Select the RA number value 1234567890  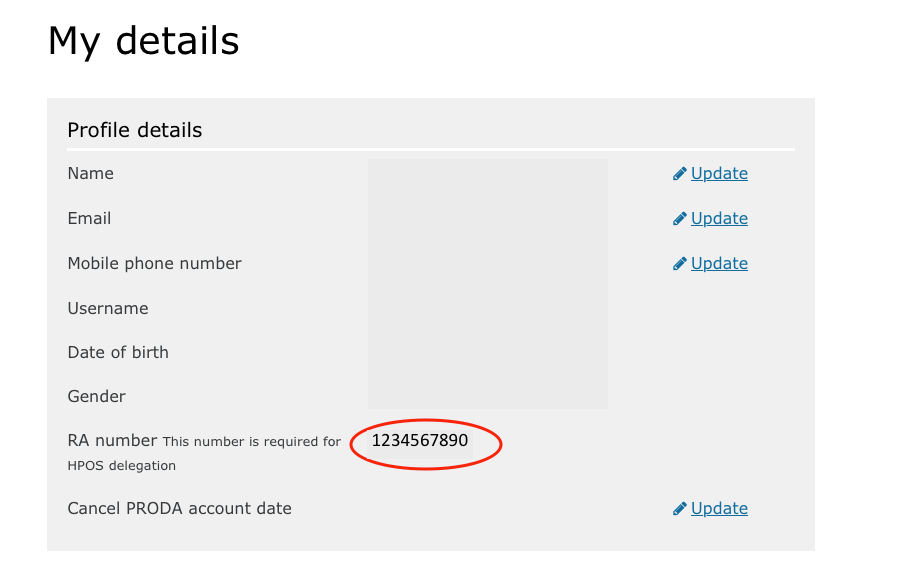[x=419, y=441]
